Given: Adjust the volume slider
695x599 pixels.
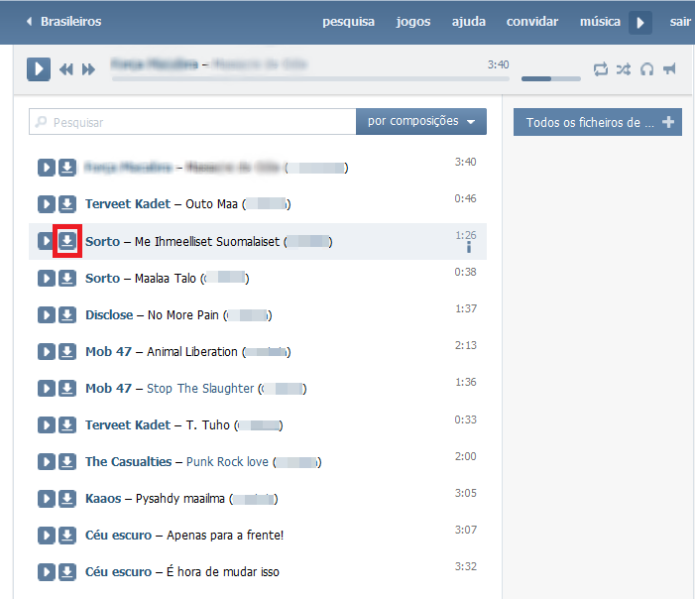Looking at the screenshot, I should click(x=551, y=78).
